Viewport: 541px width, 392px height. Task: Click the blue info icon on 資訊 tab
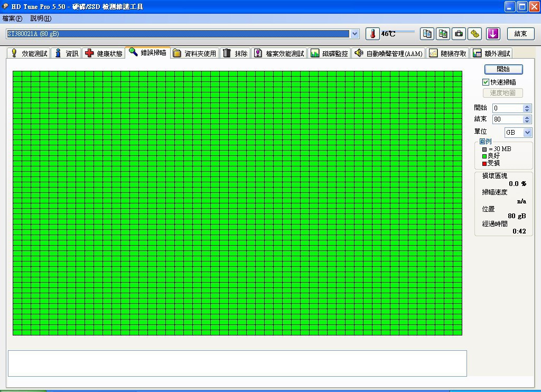point(58,53)
